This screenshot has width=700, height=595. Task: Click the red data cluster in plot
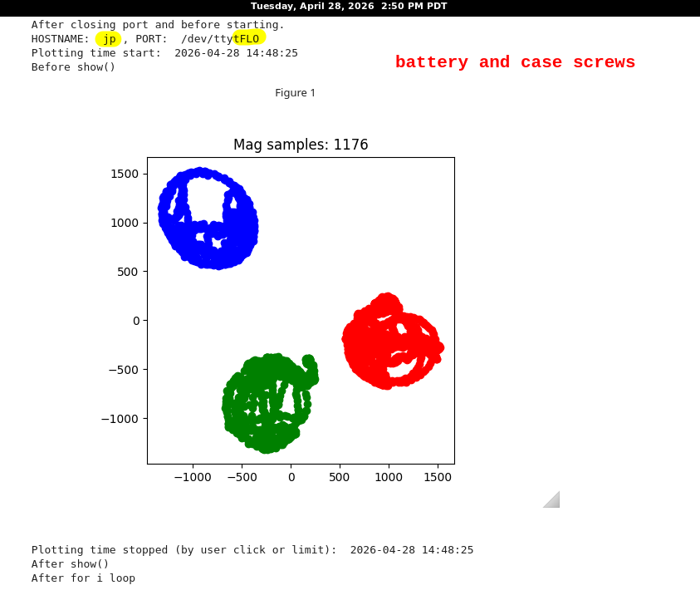click(x=390, y=342)
